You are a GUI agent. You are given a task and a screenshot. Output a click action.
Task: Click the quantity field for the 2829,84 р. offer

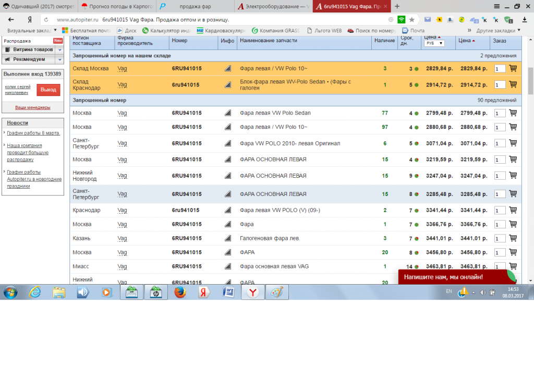[x=500, y=69]
